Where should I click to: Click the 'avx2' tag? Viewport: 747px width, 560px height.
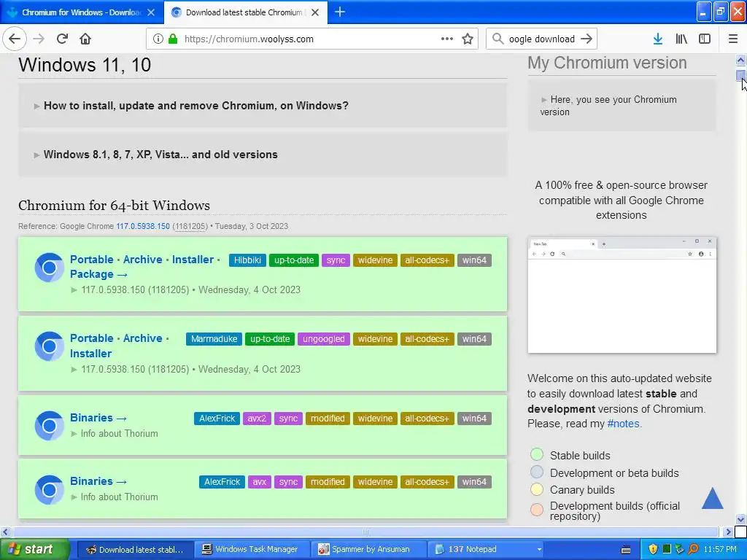click(256, 419)
